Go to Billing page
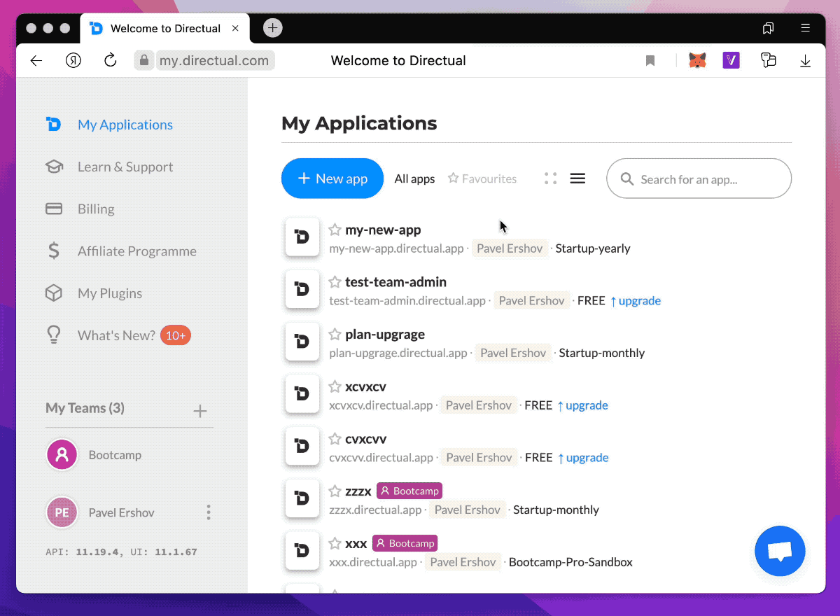840x616 pixels. point(96,209)
